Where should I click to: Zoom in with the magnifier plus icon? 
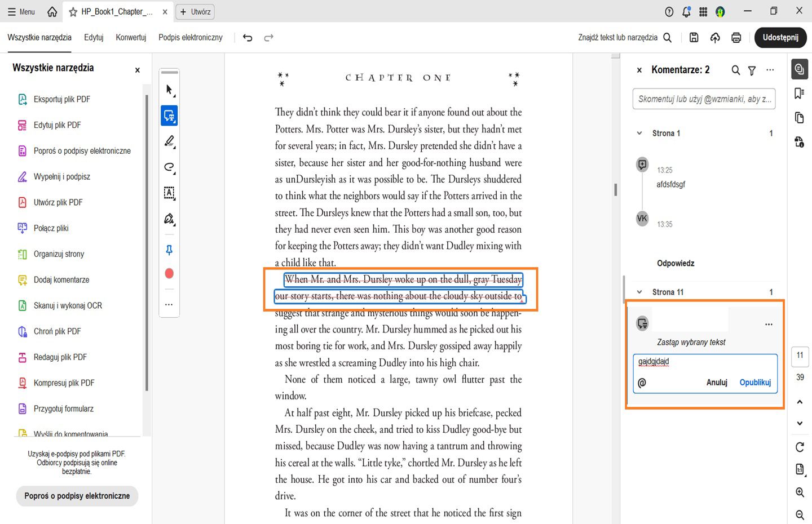pyautogui.click(x=800, y=492)
